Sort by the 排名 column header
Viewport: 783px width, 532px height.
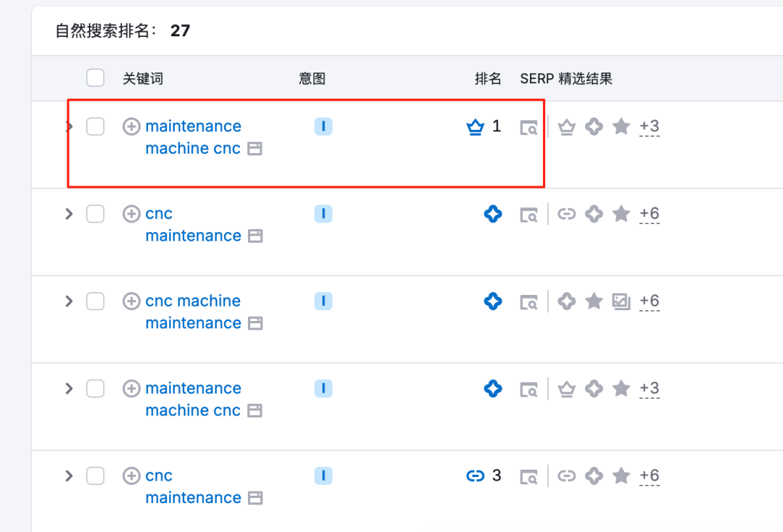488,78
